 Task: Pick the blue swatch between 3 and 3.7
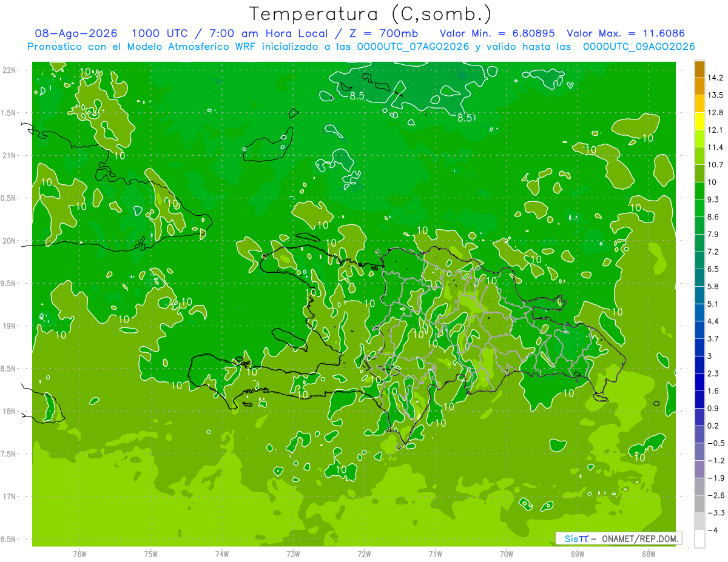click(x=699, y=347)
